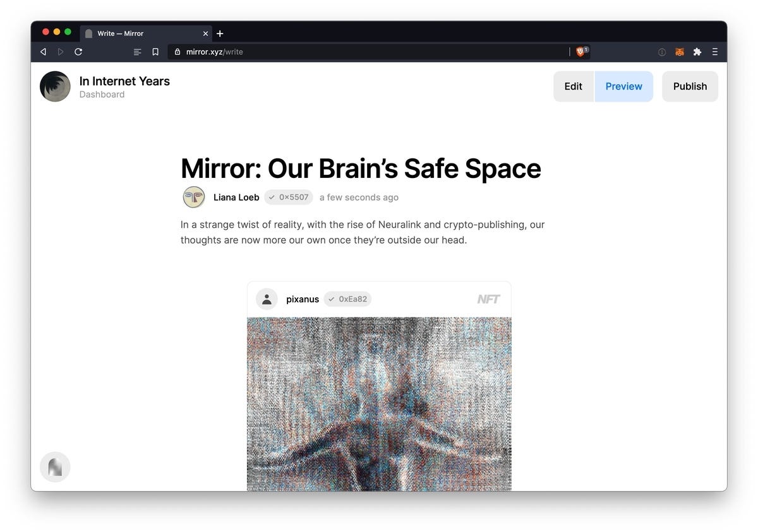Image resolution: width=758 pixels, height=532 pixels.
Task: Click pixanus profile placeholder icon
Action: click(267, 299)
